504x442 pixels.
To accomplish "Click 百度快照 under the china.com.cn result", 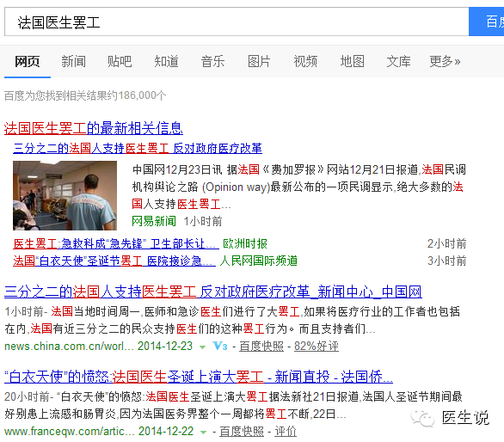I will point(261,347).
